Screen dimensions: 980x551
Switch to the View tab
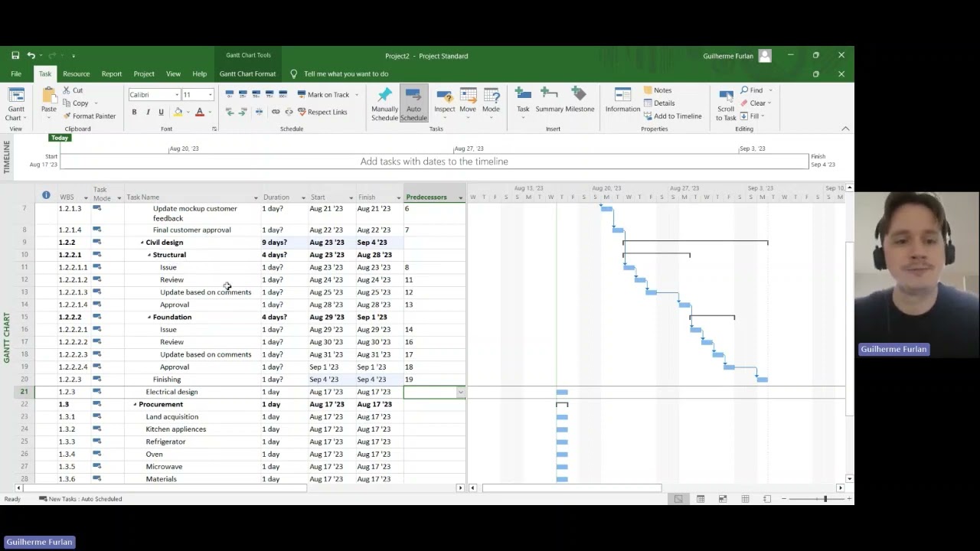pos(174,74)
